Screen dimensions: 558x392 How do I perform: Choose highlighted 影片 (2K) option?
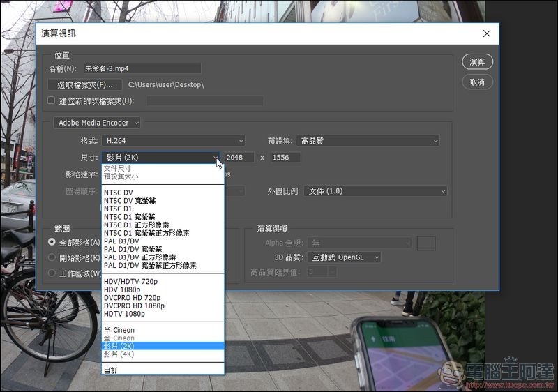(x=163, y=346)
